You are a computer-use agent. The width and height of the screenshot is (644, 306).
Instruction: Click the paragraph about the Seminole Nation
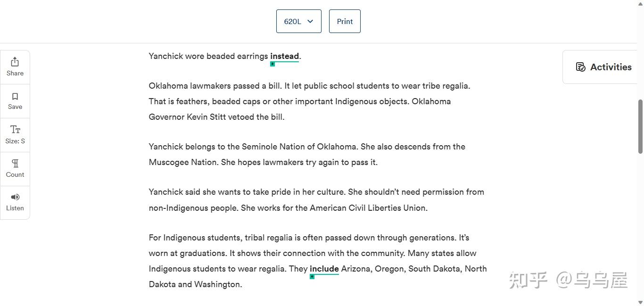pos(306,154)
